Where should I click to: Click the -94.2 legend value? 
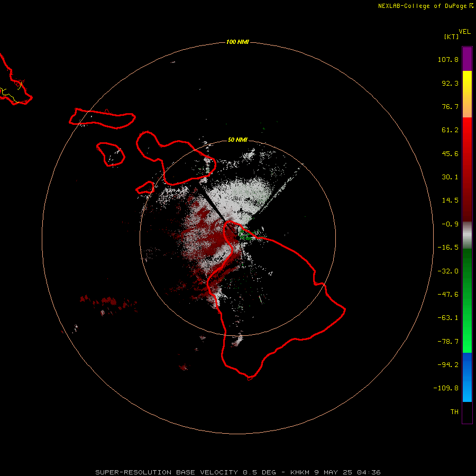(x=448, y=364)
